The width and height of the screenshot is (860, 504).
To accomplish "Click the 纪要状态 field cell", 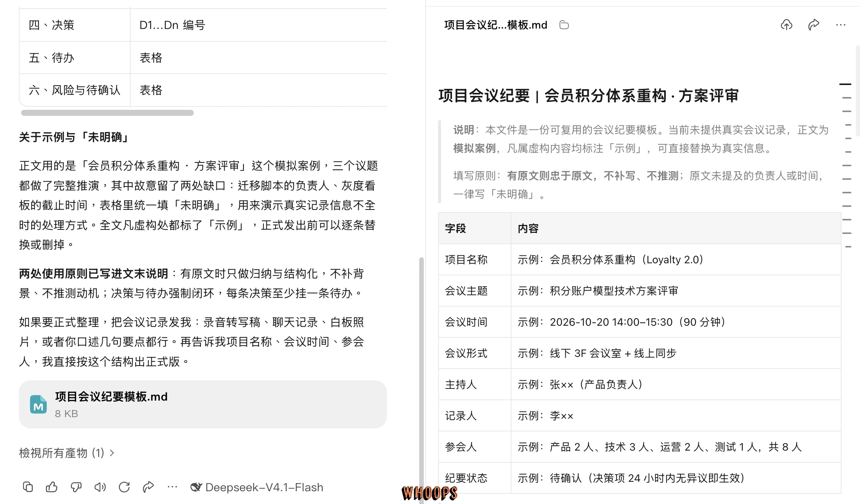I will pyautogui.click(x=475, y=478).
